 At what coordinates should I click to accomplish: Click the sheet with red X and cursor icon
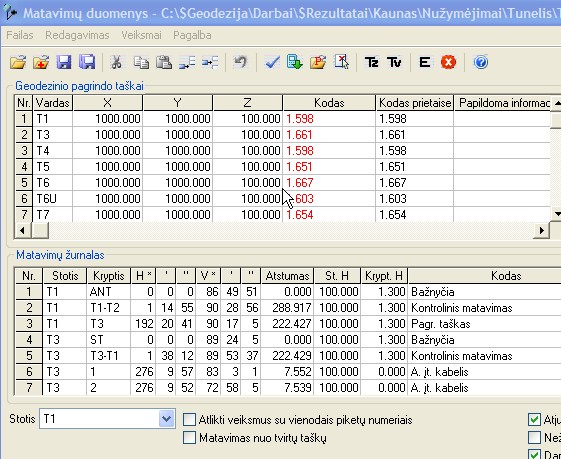pos(341,63)
